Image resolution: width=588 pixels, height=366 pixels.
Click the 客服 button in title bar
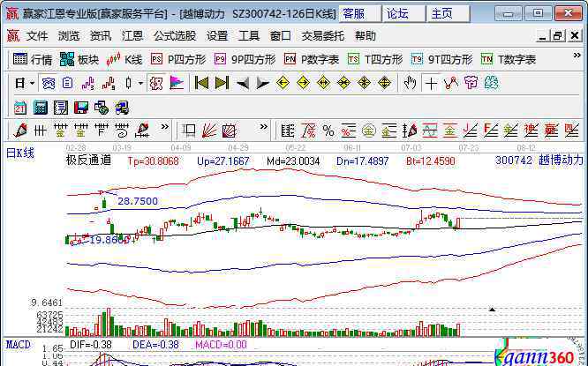pos(359,14)
